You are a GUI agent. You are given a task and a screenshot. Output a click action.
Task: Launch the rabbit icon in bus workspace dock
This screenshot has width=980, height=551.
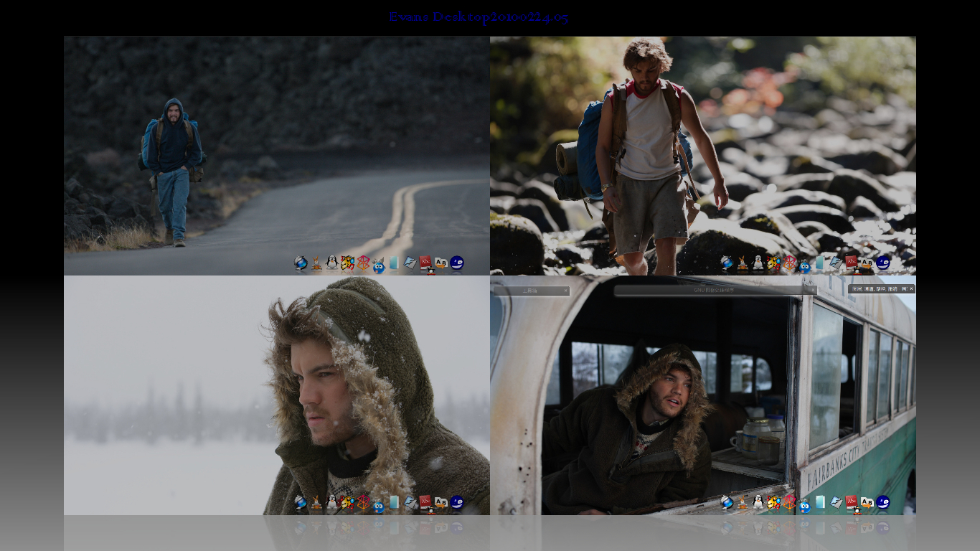click(x=743, y=503)
